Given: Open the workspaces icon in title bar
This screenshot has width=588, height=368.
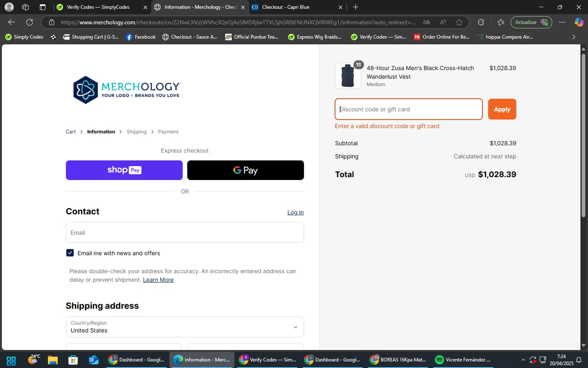Looking at the screenshot, I should (x=26, y=7).
